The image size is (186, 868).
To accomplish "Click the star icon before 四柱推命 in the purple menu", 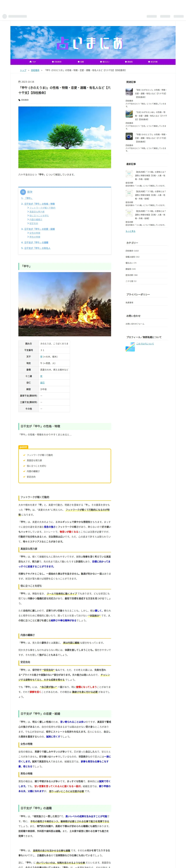I will (53, 62).
